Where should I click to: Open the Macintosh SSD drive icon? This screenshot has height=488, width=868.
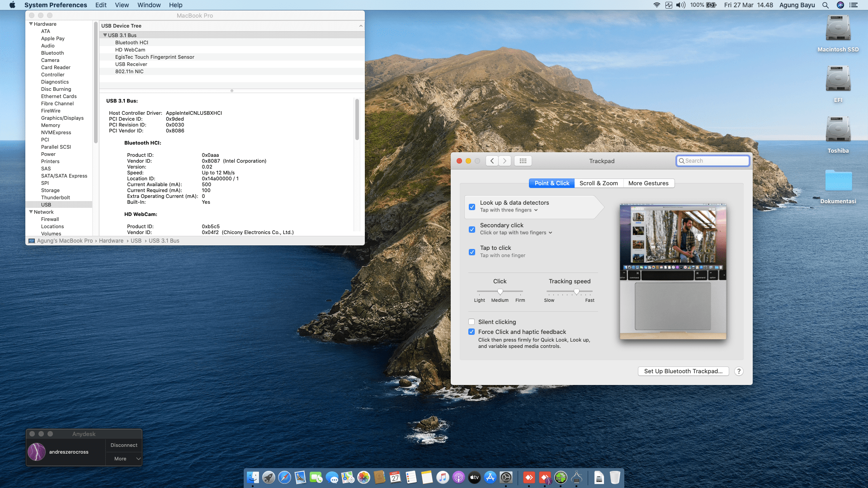point(838,29)
